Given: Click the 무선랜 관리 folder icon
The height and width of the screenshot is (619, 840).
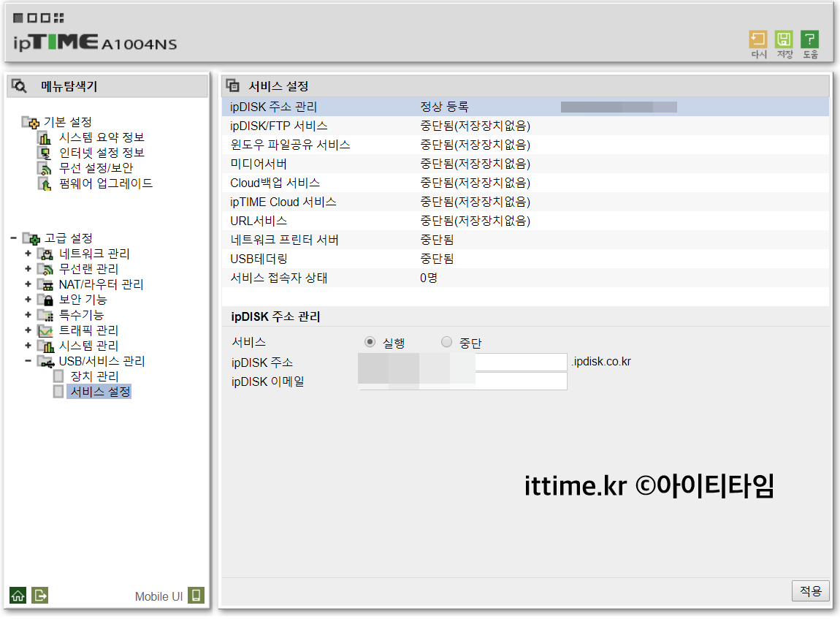Looking at the screenshot, I should click(45, 269).
